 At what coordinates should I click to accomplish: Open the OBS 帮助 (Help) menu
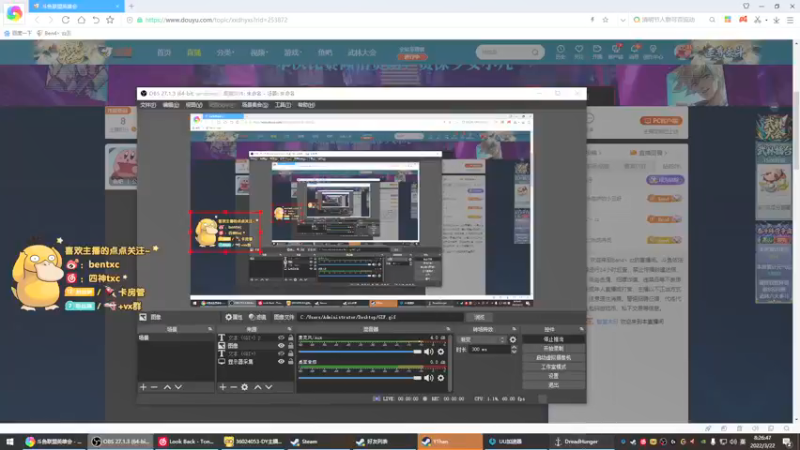pyautogui.click(x=306, y=105)
